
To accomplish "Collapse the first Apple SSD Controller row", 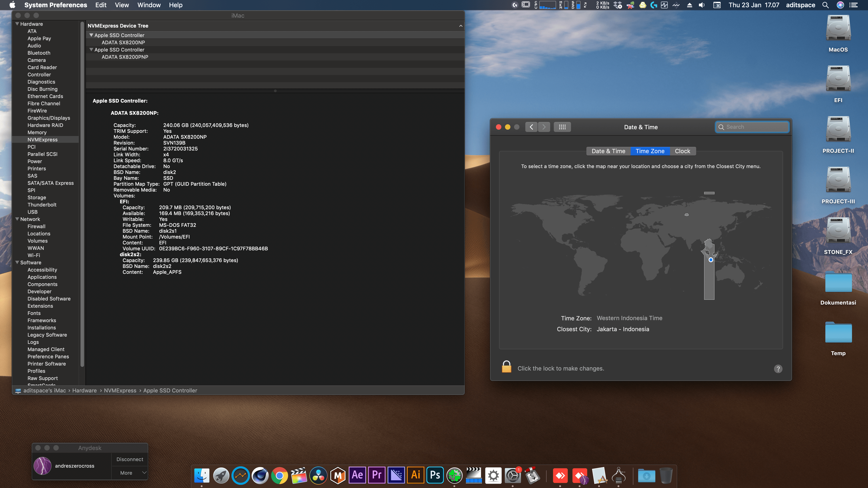I will [91, 35].
